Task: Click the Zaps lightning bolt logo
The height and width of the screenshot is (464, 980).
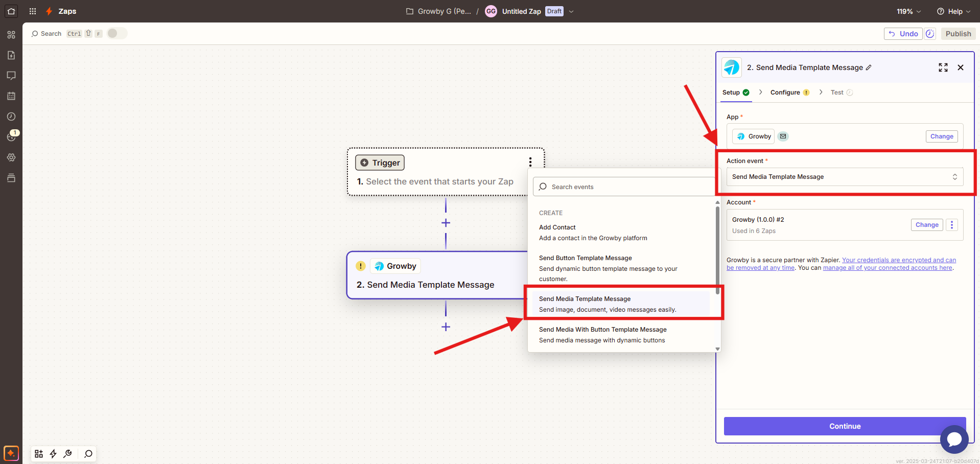Action: pos(49,11)
